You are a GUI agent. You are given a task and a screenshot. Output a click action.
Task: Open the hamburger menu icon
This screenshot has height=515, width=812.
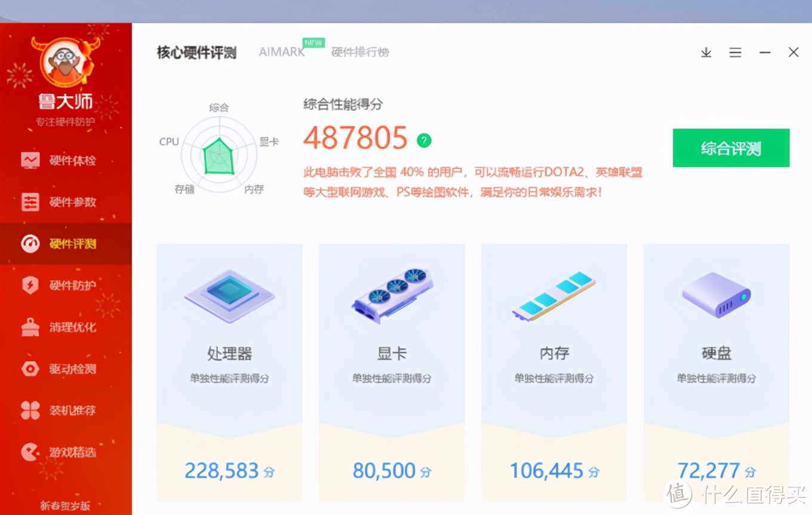[735, 53]
